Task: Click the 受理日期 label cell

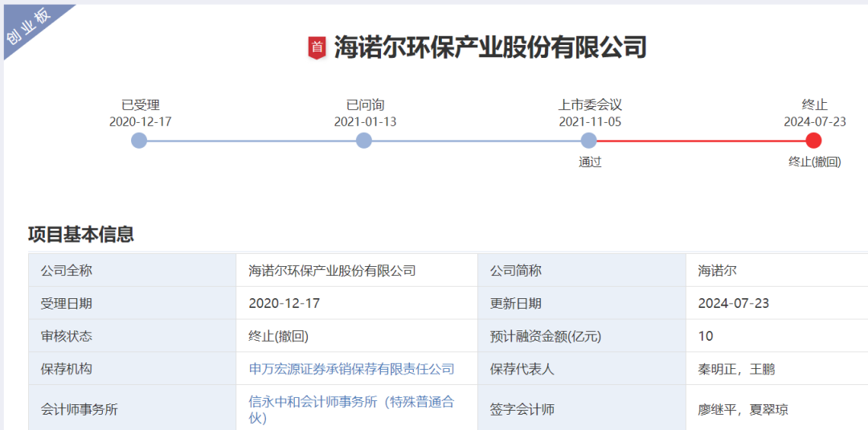Action: tap(133, 303)
